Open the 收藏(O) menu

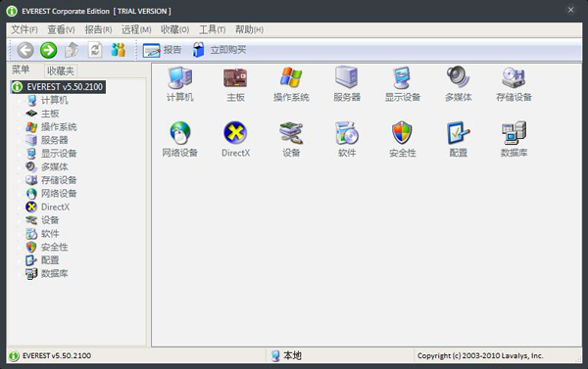pos(174,29)
